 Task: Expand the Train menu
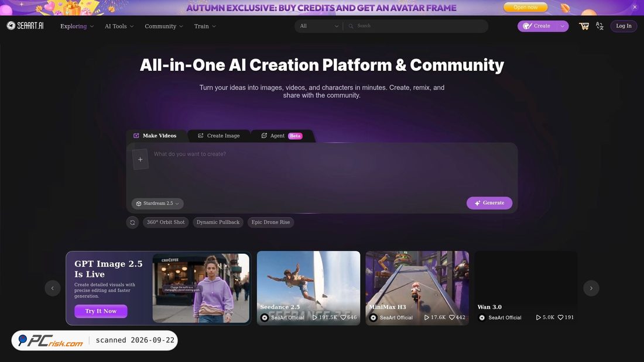click(205, 26)
